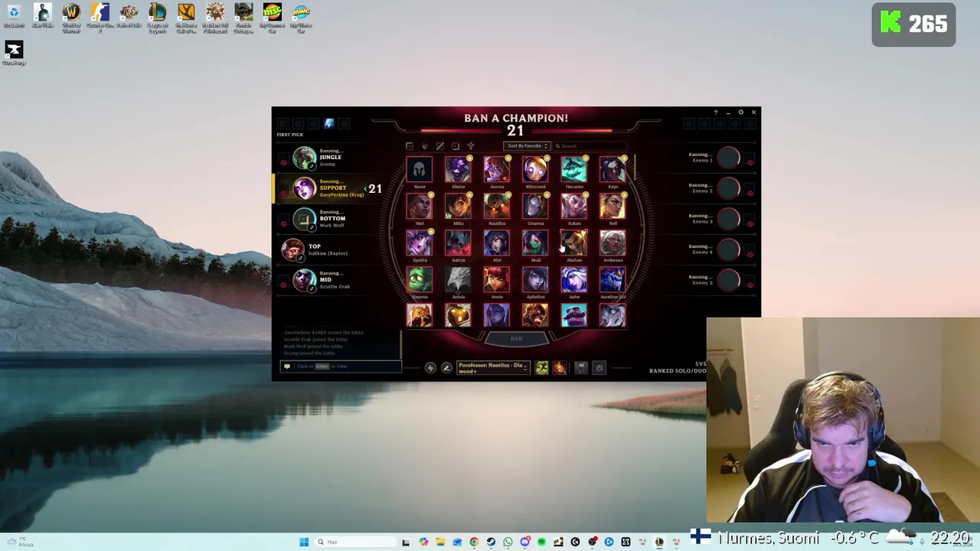Select Nautilus champion portrait
The height and width of the screenshot is (551, 980).
tap(497, 206)
